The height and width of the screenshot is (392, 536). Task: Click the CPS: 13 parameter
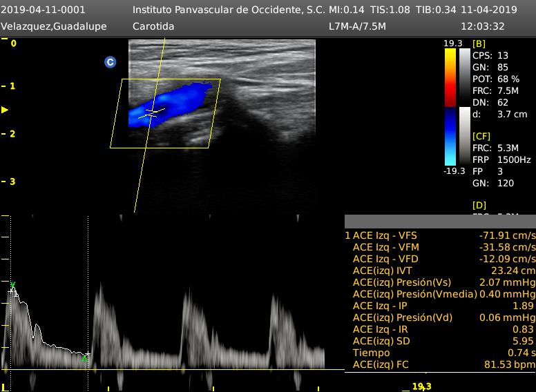coord(490,55)
